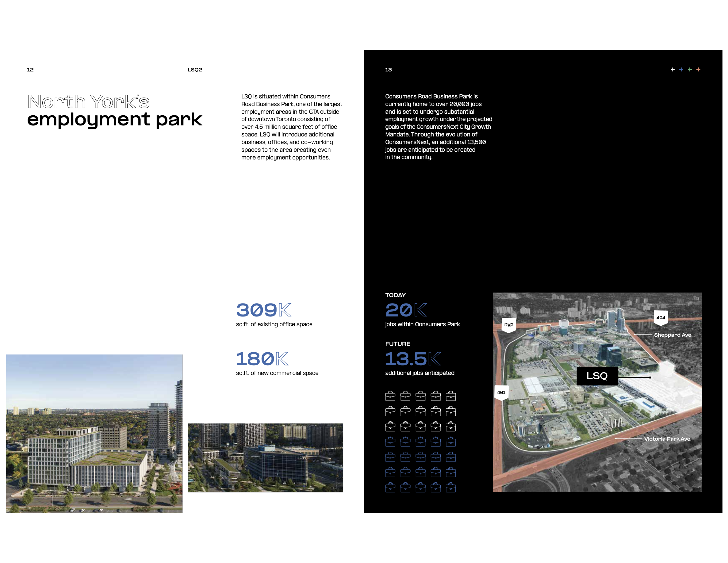The image size is (728, 563).
Task: Click the blue plus icon at top right
Action: click(x=681, y=69)
